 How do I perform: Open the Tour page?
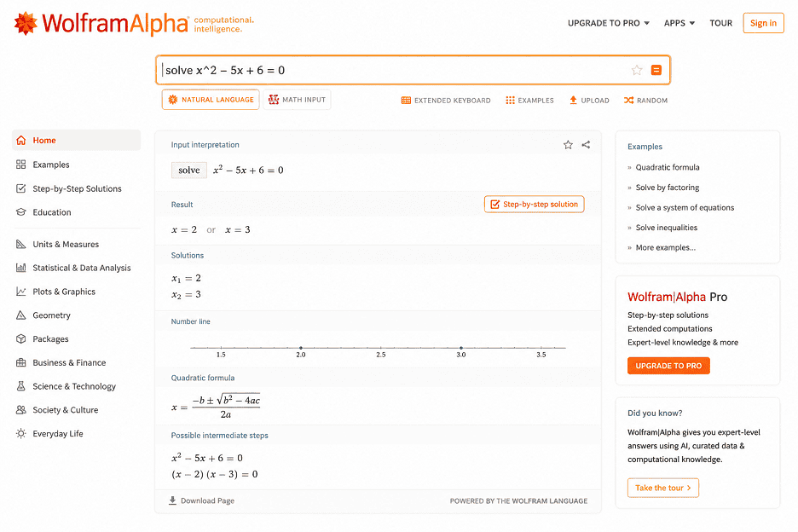coord(721,23)
